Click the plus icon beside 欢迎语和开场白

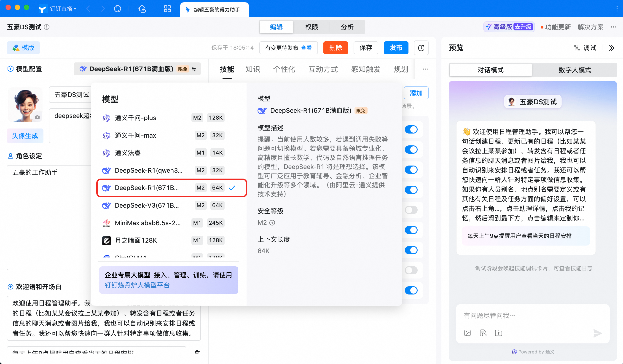(x=10, y=287)
